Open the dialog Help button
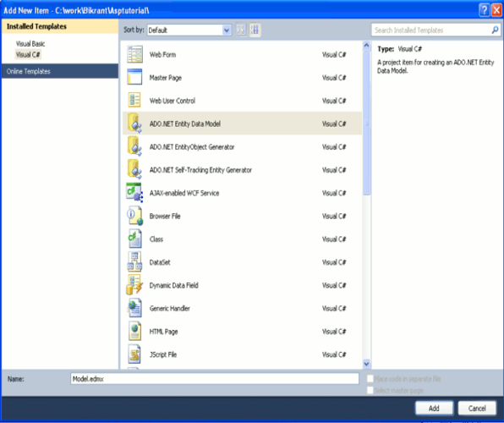The width and height of the screenshot is (504, 423). click(x=484, y=10)
